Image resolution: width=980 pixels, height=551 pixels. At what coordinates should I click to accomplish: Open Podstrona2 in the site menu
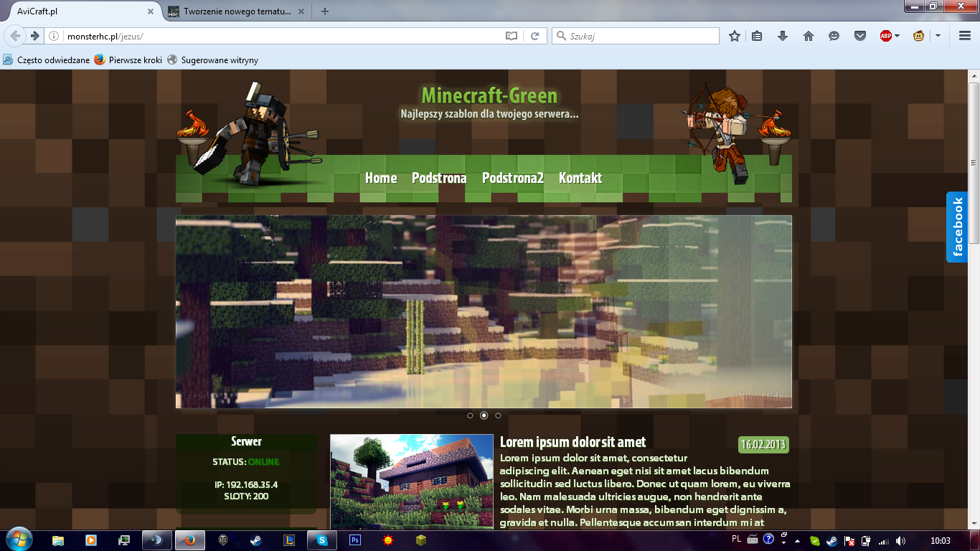coord(513,178)
